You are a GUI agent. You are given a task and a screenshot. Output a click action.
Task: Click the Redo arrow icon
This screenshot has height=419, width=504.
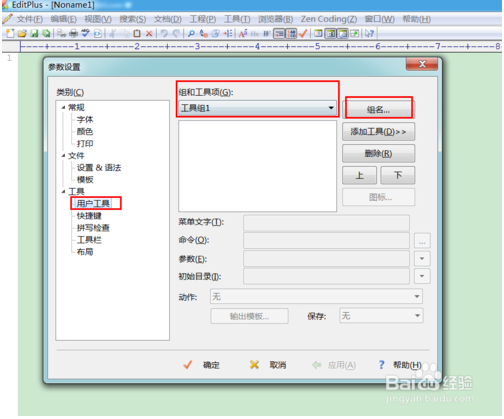point(176,33)
